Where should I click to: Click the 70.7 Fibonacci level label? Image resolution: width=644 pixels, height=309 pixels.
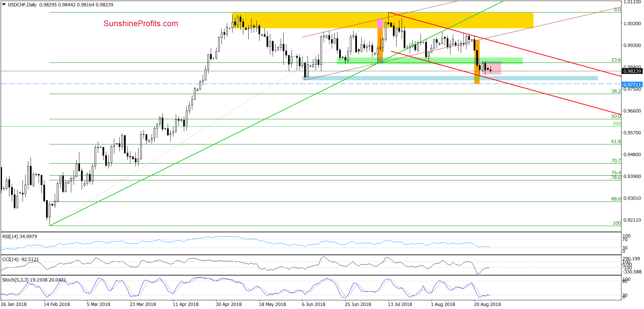click(616, 161)
